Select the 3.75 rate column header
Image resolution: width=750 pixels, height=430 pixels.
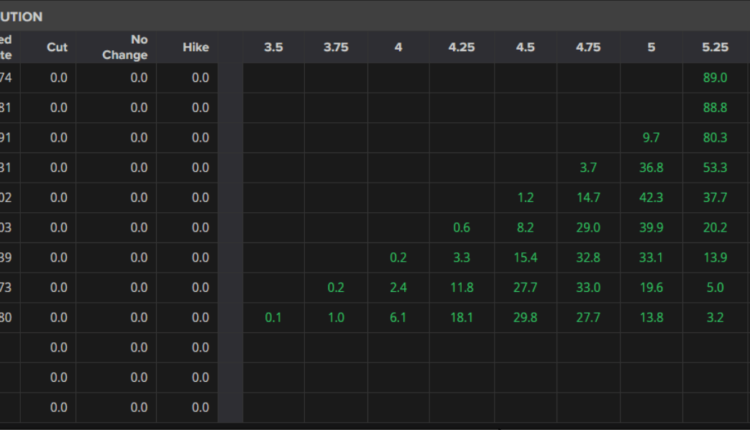[x=335, y=47]
